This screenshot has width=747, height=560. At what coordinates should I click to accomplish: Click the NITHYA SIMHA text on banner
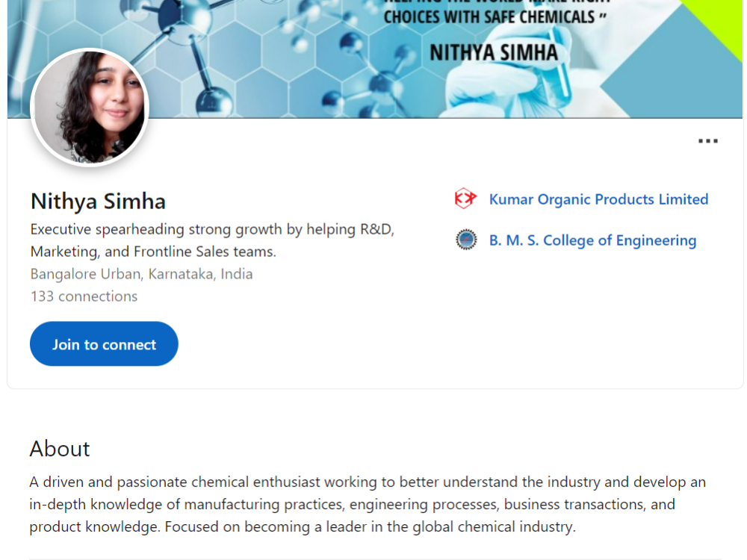494,52
